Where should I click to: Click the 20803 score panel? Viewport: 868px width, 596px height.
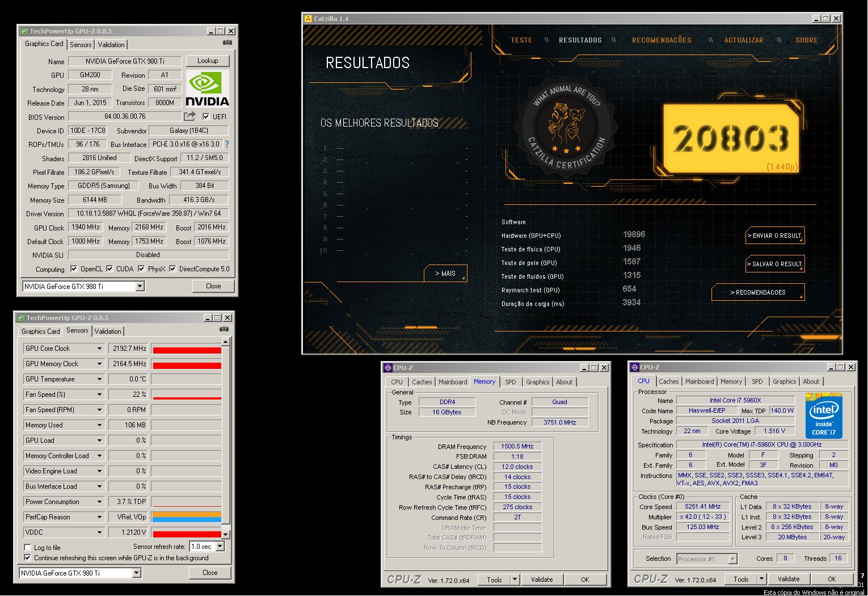[731, 138]
